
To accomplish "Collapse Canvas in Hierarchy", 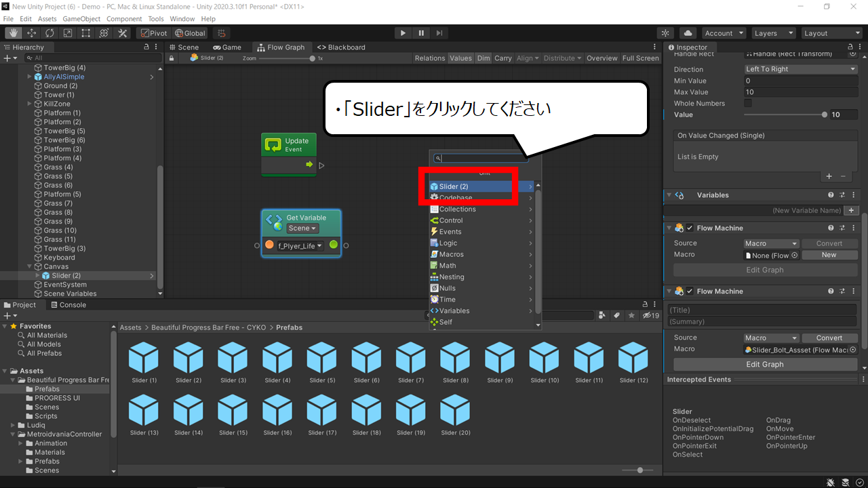I will (29, 266).
